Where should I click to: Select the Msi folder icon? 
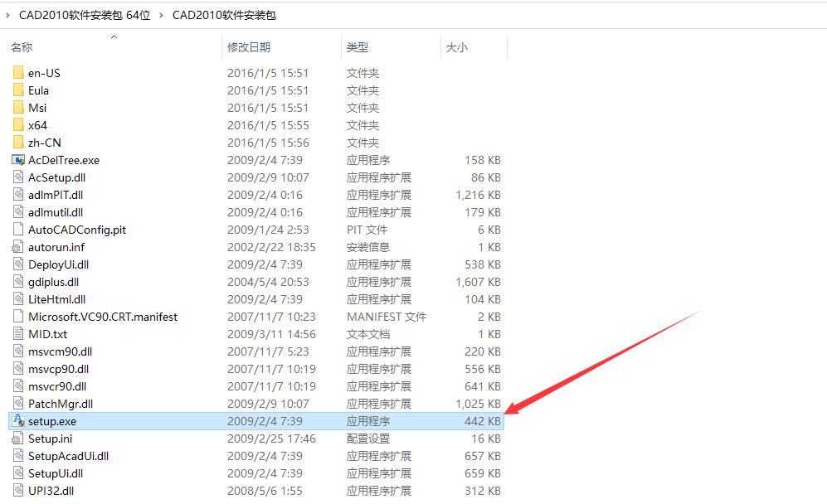pyautogui.click(x=18, y=107)
